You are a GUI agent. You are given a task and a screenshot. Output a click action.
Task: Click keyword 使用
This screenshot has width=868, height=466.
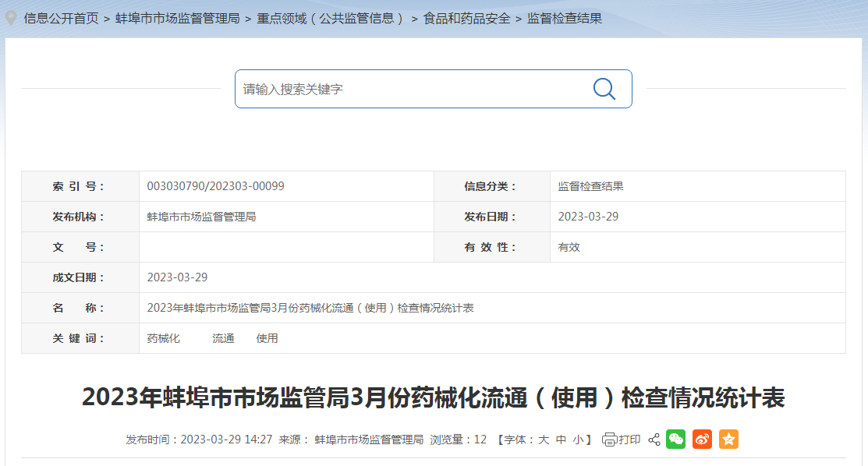pyautogui.click(x=267, y=338)
